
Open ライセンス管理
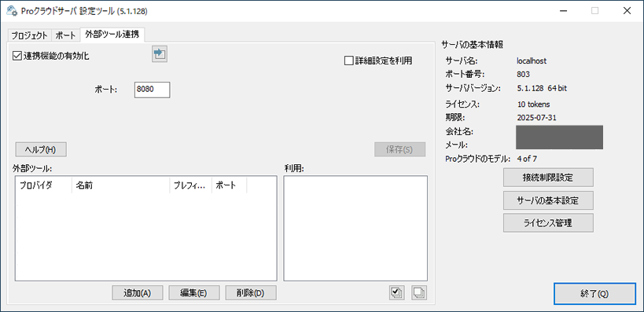pyautogui.click(x=548, y=223)
